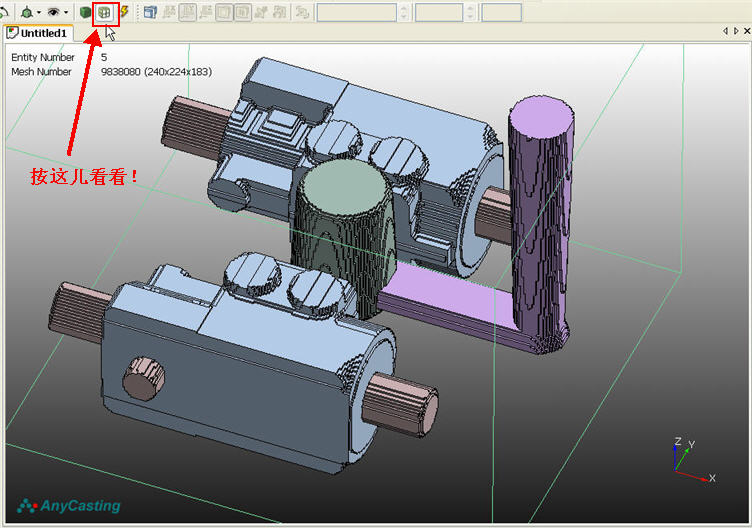This screenshot has height=528, width=752.
Task: Toggle the eye visibility icon
Action: pos(53,12)
